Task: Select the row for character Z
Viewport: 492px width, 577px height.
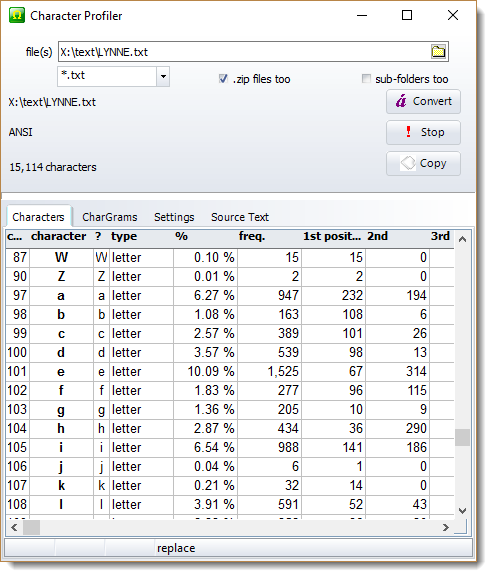Action: 230,276
